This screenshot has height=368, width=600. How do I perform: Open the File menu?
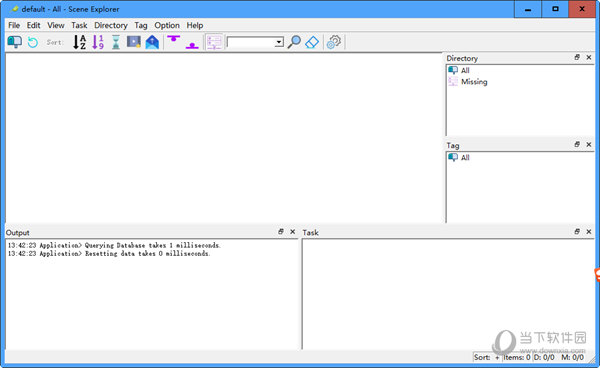(x=14, y=25)
